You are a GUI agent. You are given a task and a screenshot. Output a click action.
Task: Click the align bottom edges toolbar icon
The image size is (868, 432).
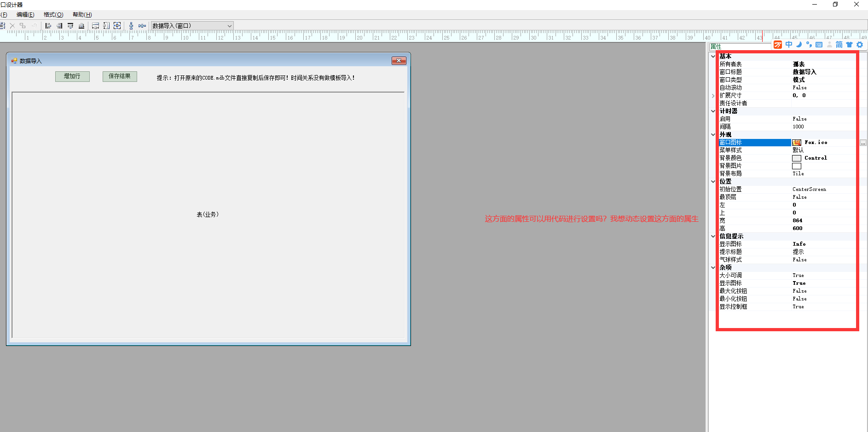pos(81,26)
